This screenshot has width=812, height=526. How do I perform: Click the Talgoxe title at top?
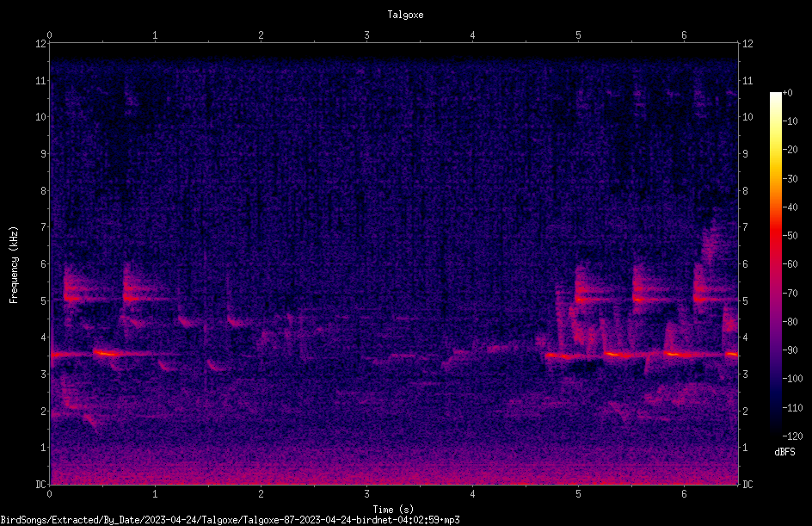pos(405,15)
